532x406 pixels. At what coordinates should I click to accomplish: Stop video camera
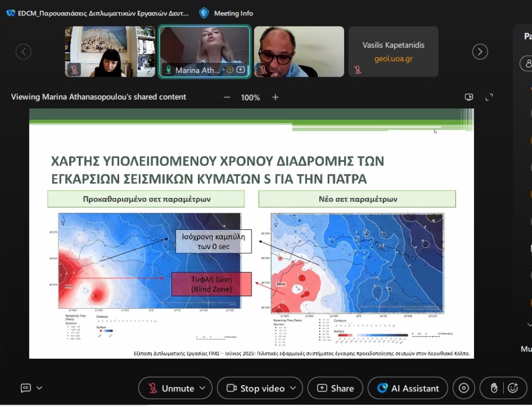click(255, 388)
